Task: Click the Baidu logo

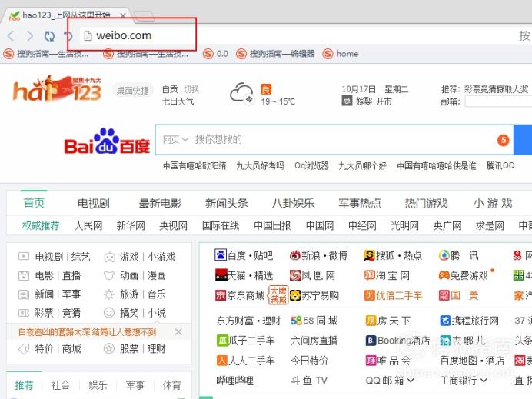Action: [107, 141]
